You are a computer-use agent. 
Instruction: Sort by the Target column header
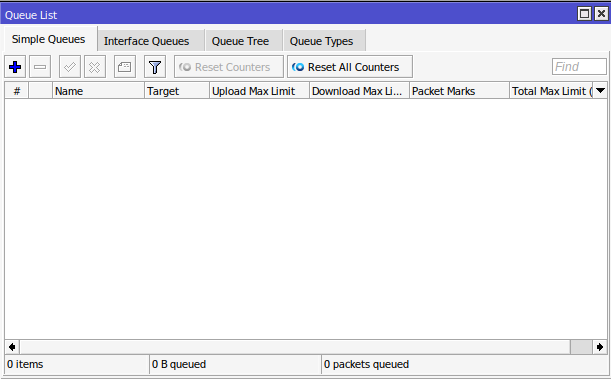pyautogui.click(x=177, y=91)
